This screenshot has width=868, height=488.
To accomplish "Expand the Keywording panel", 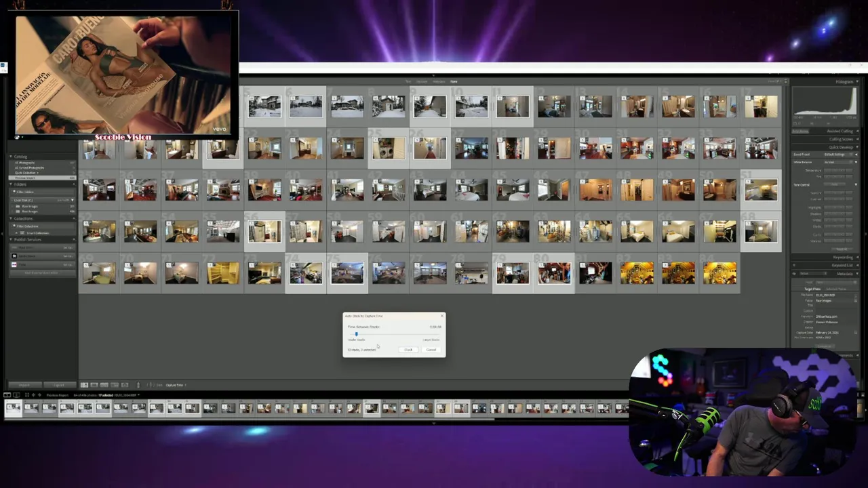I will [x=856, y=258].
